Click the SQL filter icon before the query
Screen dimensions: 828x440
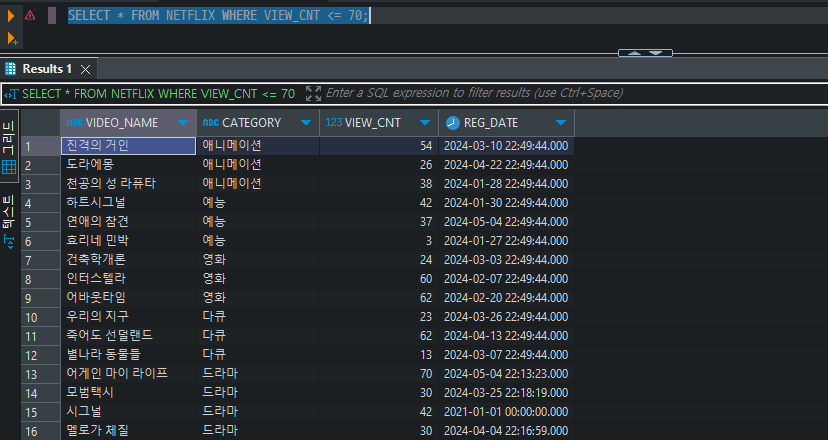click(11, 94)
